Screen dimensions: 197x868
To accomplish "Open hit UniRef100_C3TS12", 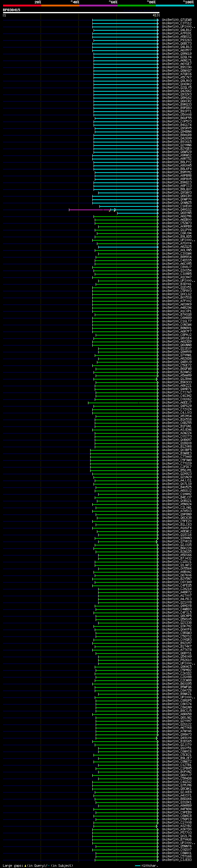I will 177,23.
